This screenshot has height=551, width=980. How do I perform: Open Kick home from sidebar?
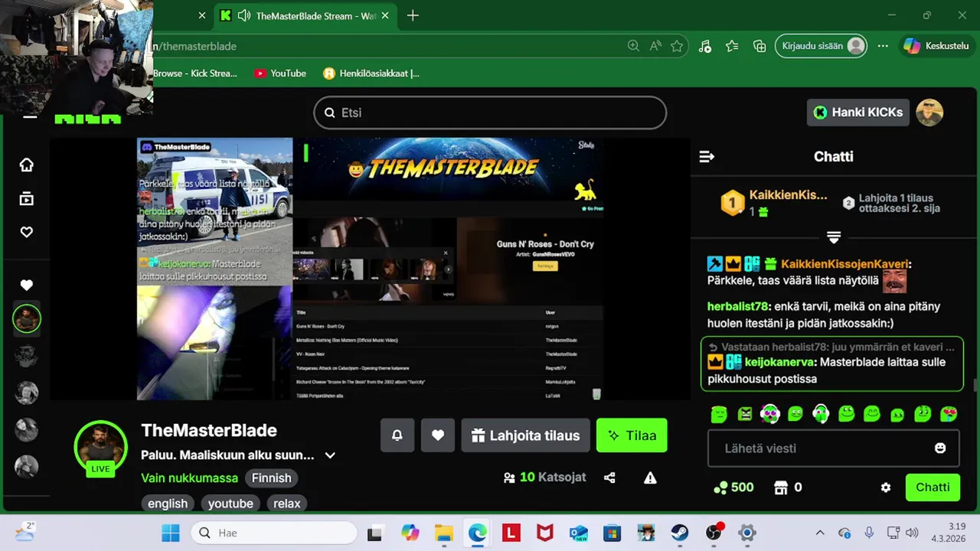click(x=26, y=165)
